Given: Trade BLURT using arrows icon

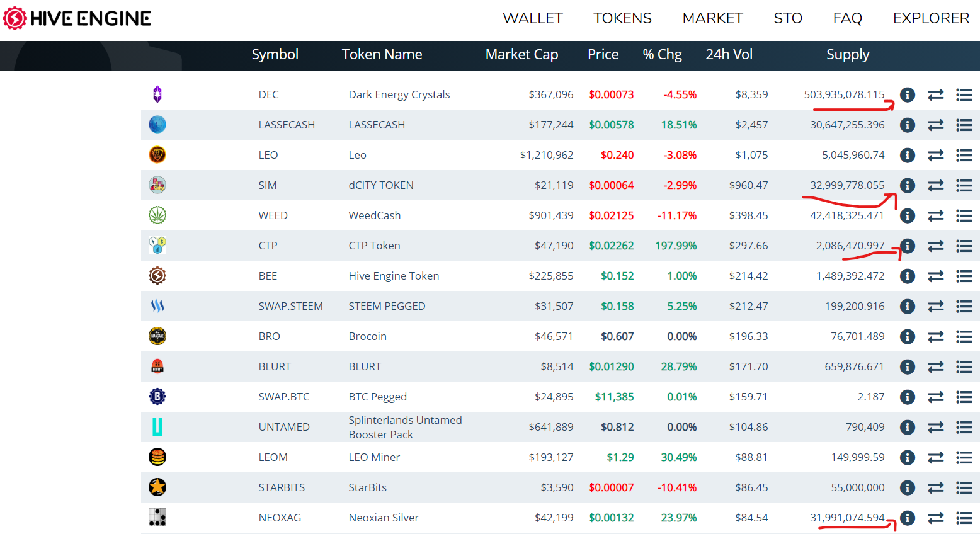Looking at the screenshot, I should (x=936, y=366).
